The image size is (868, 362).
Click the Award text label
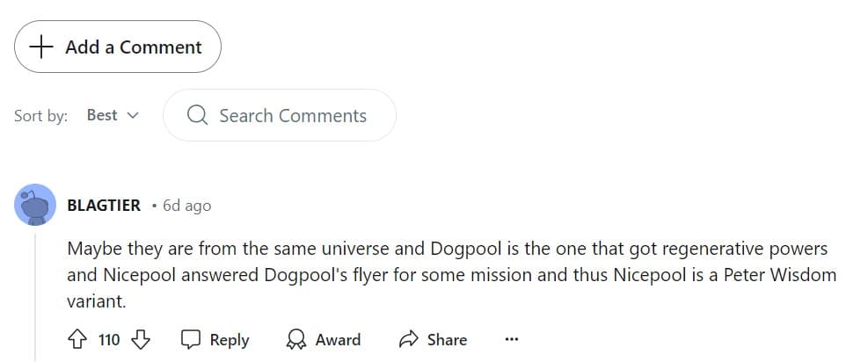338,339
